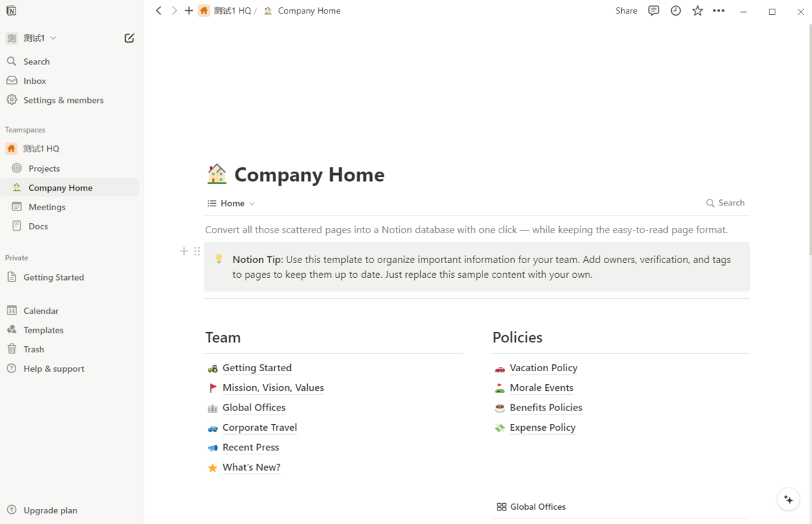Open the Home view dropdown
This screenshot has width=812, height=524.
point(231,204)
